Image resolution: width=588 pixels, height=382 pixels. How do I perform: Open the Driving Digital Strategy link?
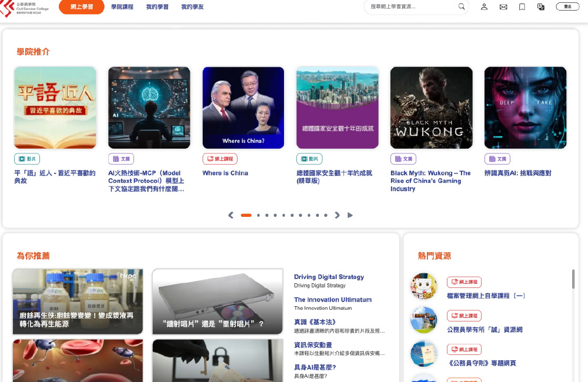pos(329,277)
